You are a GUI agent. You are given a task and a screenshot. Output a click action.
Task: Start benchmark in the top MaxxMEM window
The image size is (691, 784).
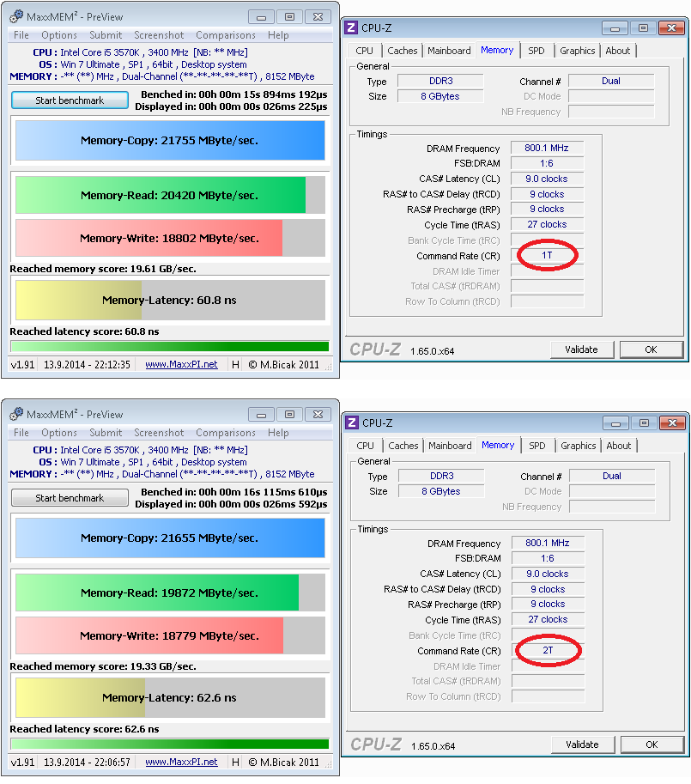70,100
